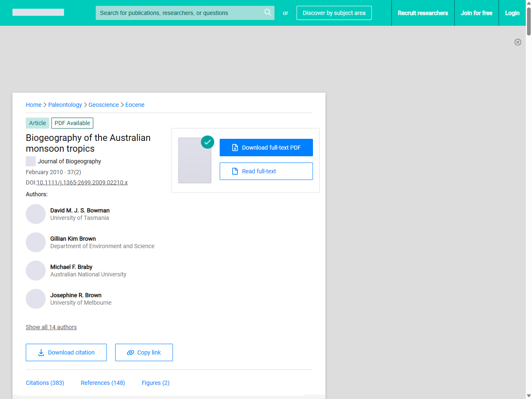532x399 pixels.
Task: Click the search magnifier icon
Action: (268, 13)
